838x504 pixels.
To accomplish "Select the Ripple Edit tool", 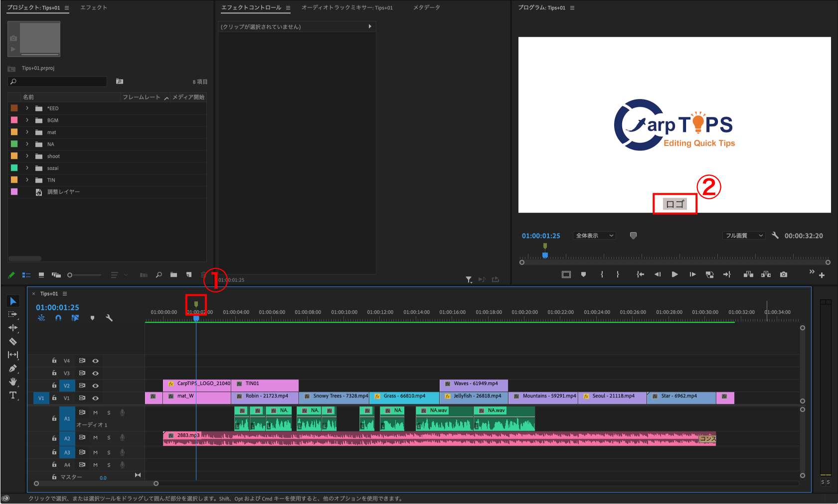I will [13, 328].
